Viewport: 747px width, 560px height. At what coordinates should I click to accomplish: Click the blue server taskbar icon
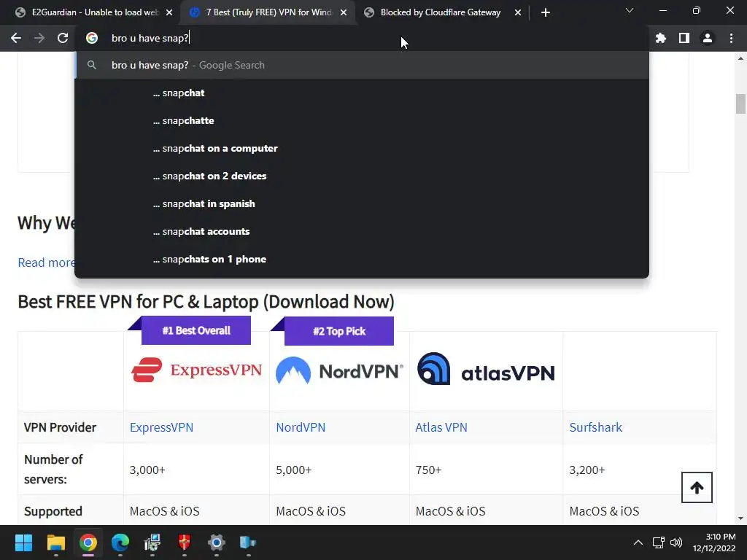pyautogui.click(x=248, y=542)
